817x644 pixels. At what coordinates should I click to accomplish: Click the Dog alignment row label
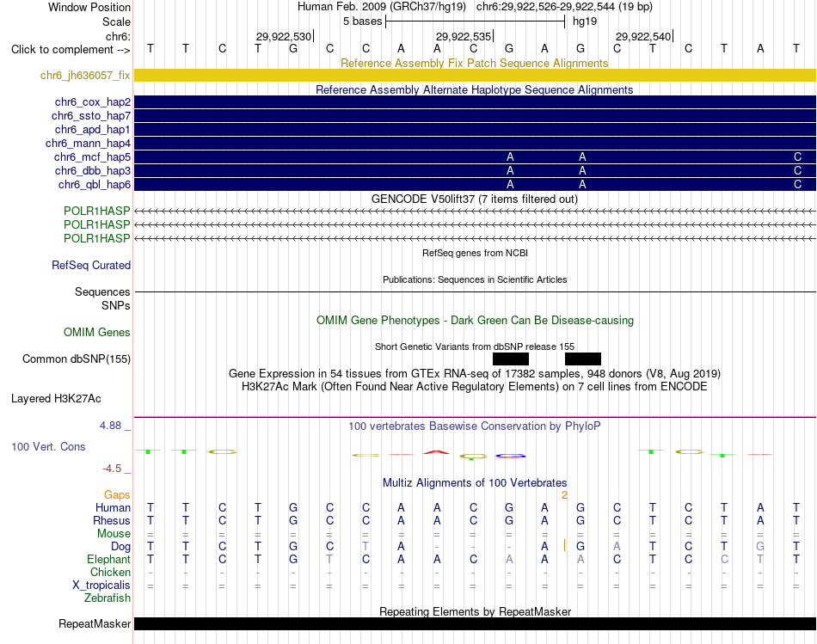tap(120, 547)
